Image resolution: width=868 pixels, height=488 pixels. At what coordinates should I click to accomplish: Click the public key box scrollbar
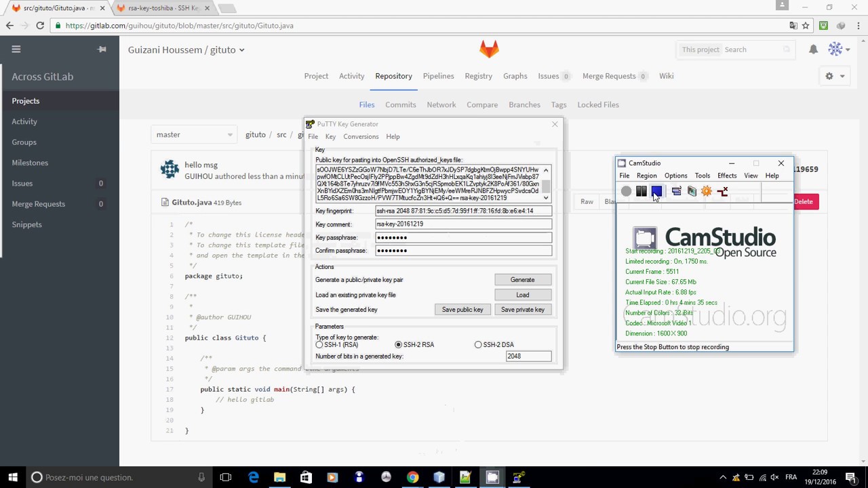(546, 183)
